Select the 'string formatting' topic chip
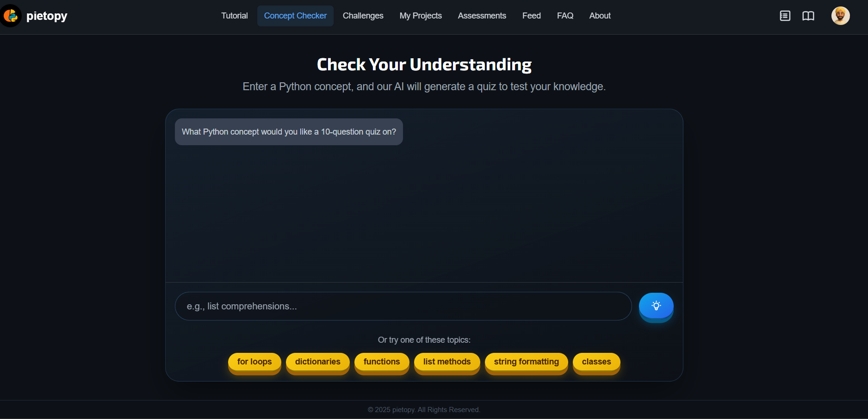The width and height of the screenshot is (868, 419). point(526,362)
